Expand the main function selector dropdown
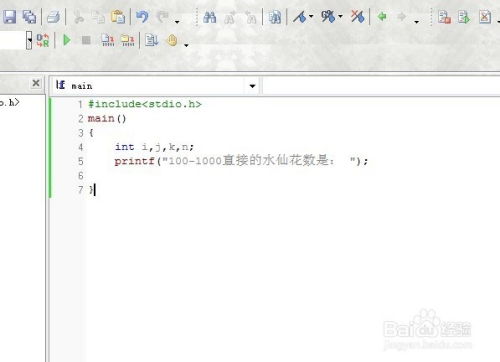500x362 pixels. click(252, 86)
